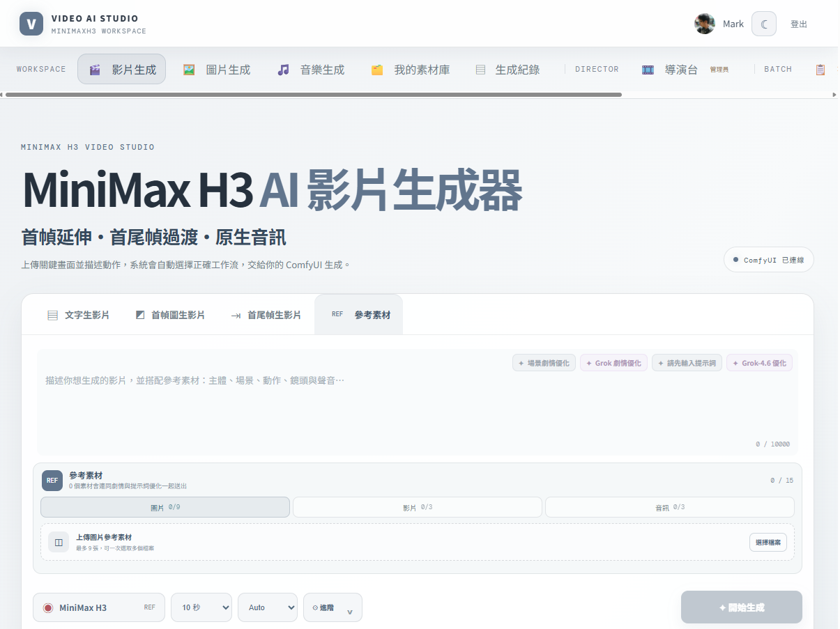Focus the video description prompt text area

click(x=417, y=403)
